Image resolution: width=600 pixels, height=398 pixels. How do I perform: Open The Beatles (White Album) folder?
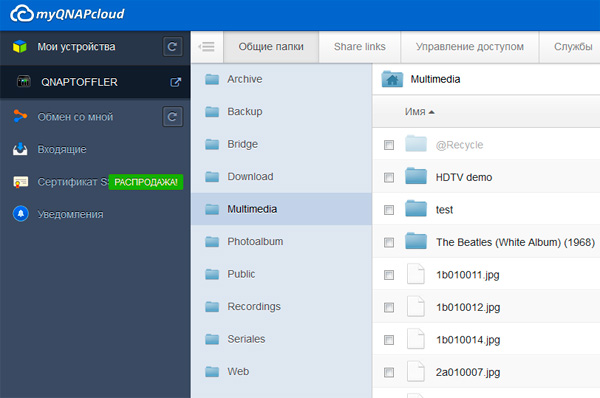515,242
